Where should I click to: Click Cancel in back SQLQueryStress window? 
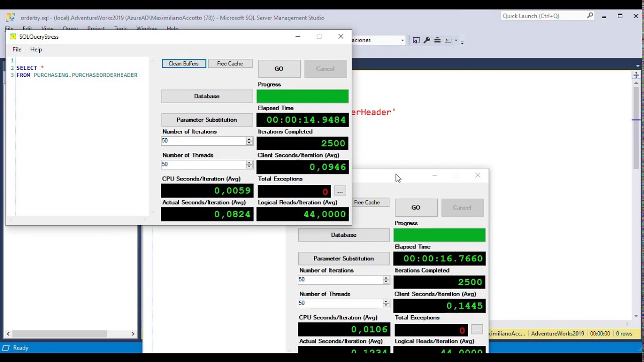(462, 208)
